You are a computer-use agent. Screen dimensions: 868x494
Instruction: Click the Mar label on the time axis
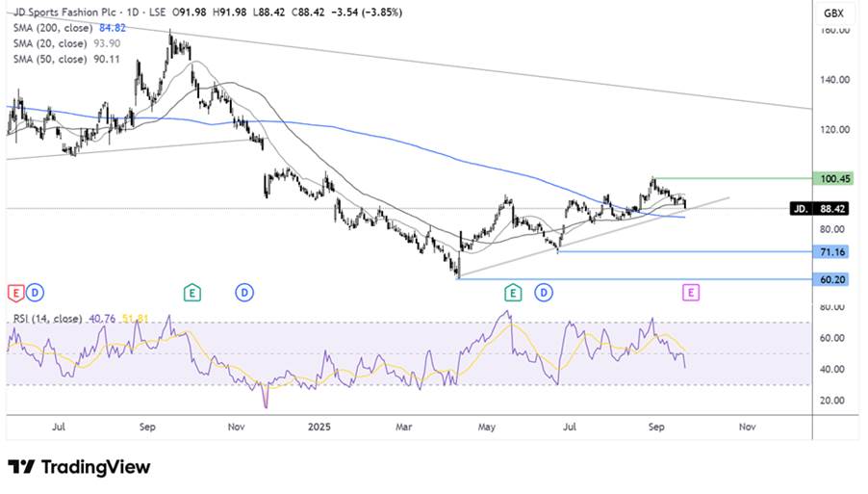tap(403, 427)
